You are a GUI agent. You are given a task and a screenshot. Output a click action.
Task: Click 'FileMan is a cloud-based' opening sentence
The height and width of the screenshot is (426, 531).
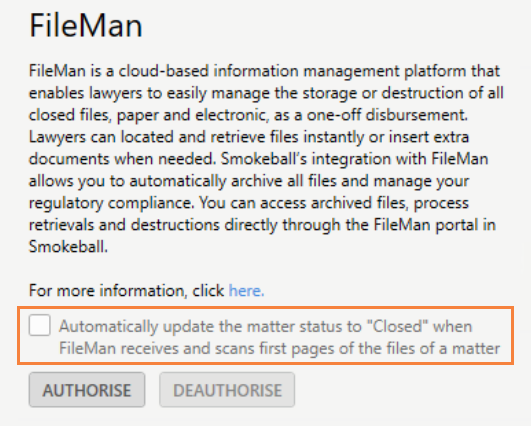119,71
